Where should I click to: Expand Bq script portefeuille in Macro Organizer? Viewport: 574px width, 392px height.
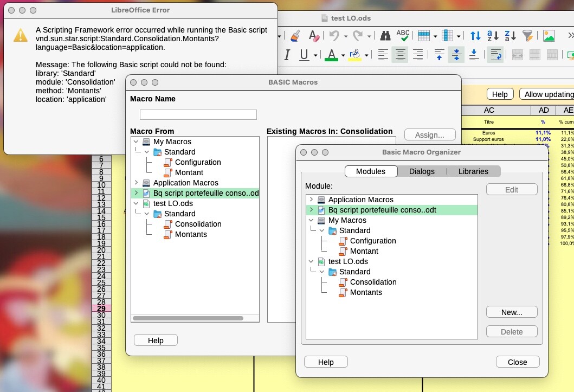[x=311, y=210]
